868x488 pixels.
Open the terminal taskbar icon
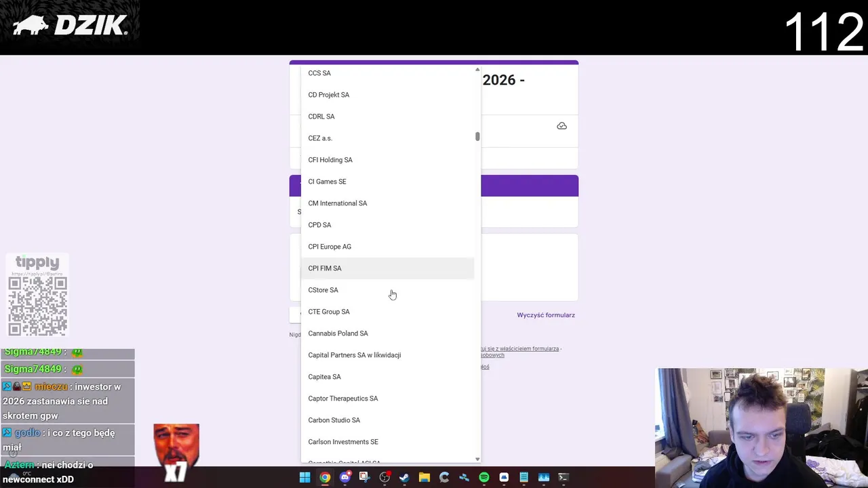click(563, 477)
